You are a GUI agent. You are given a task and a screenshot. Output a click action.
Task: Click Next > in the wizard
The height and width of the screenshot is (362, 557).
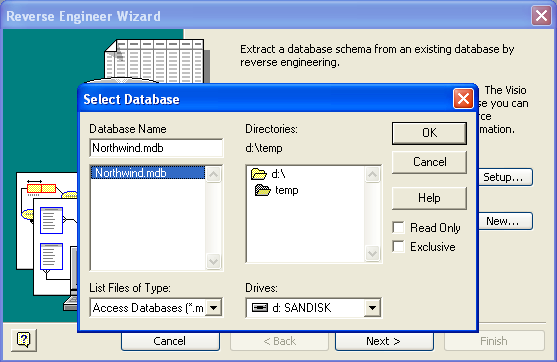pos(384,341)
